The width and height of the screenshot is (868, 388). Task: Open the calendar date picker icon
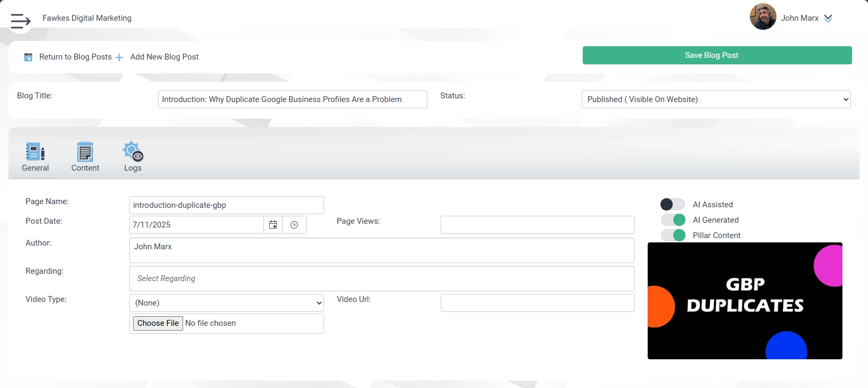coord(273,225)
